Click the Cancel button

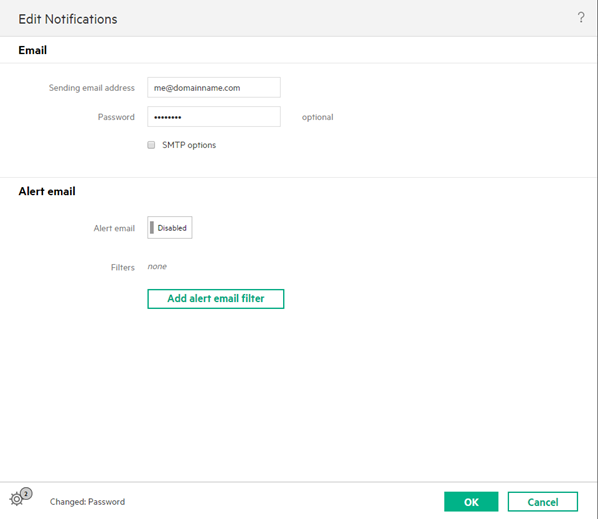point(542,502)
